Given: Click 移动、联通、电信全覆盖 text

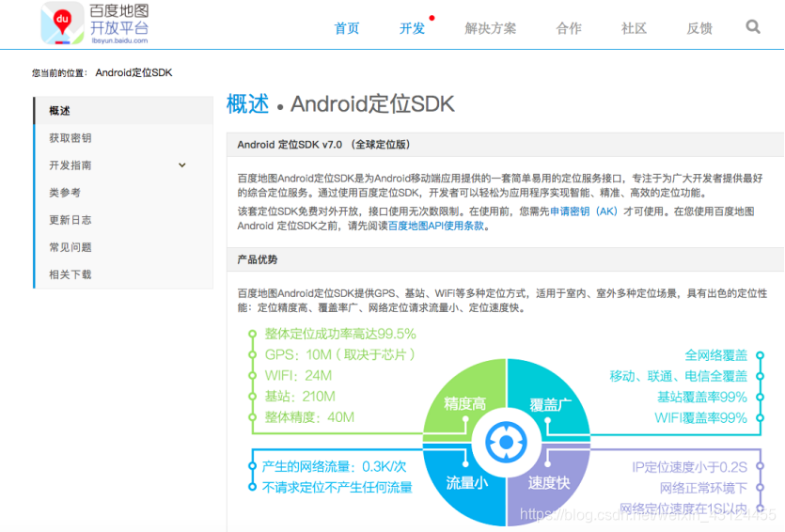Looking at the screenshot, I should pos(679,376).
